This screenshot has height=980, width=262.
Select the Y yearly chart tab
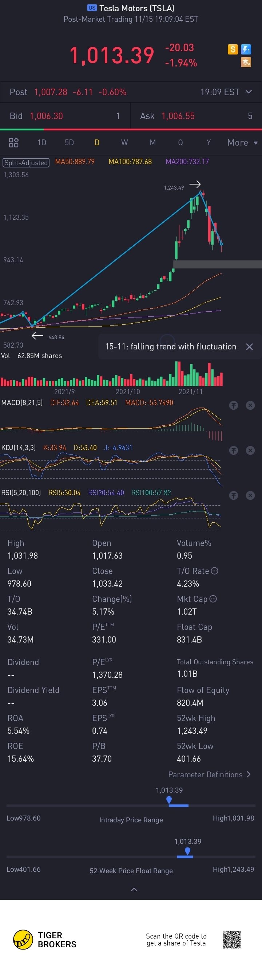point(209,143)
